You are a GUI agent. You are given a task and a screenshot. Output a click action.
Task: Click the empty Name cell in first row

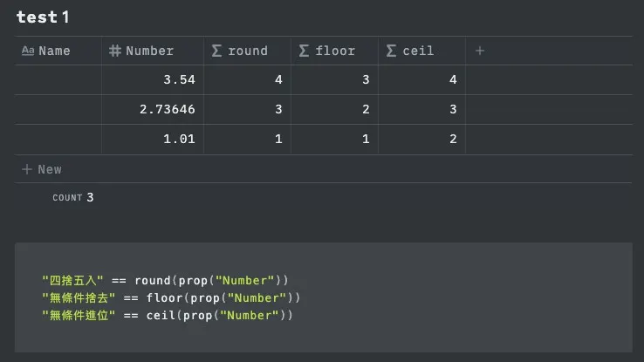click(x=58, y=80)
